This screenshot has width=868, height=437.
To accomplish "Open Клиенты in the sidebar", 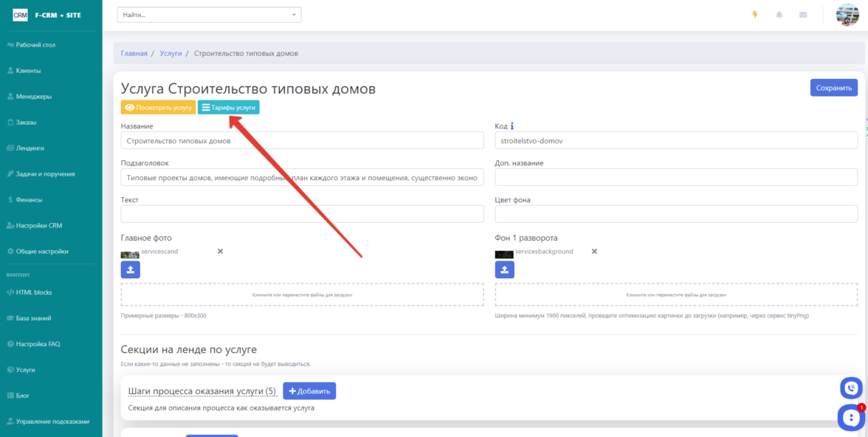I will point(28,71).
